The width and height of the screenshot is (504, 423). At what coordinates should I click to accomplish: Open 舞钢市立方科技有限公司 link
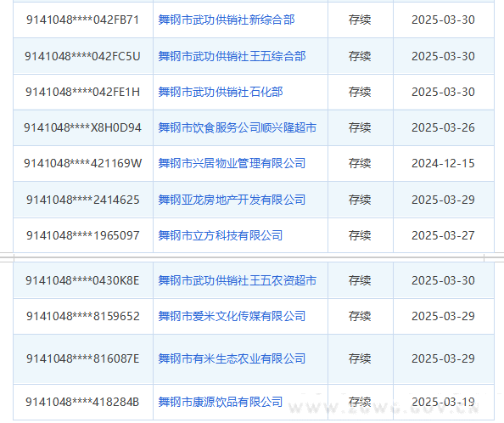pyautogui.click(x=221, y=235)
